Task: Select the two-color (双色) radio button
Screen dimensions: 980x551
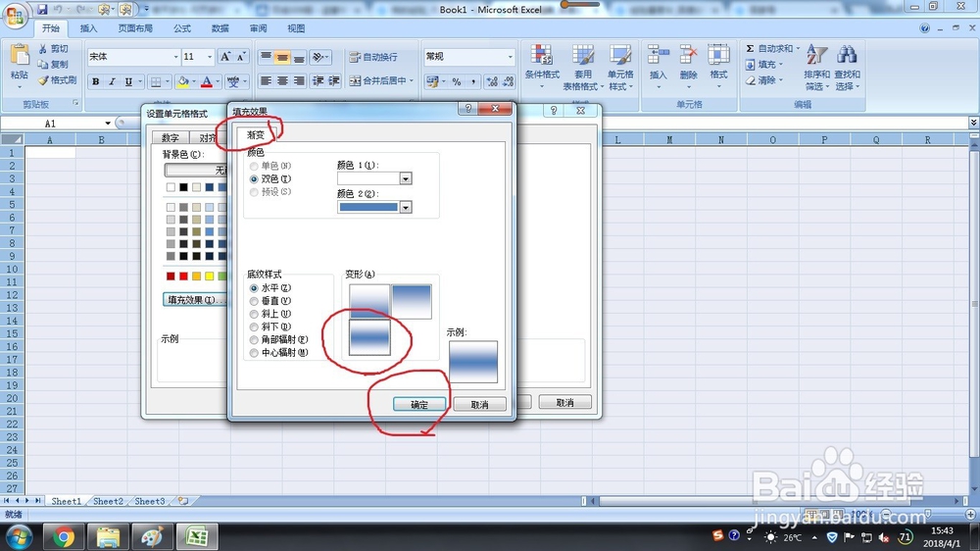Action: click(x=254, y=178)
